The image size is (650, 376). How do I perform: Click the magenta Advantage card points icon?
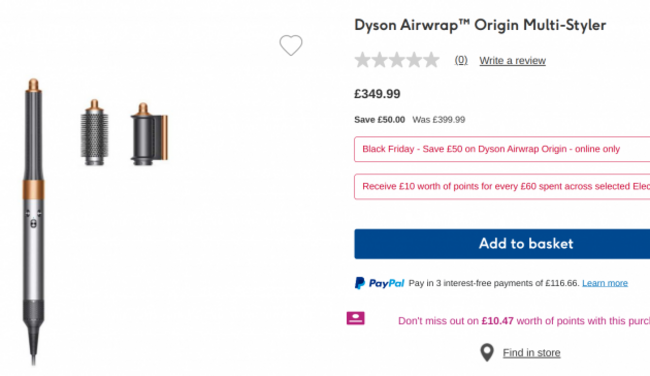355,318
